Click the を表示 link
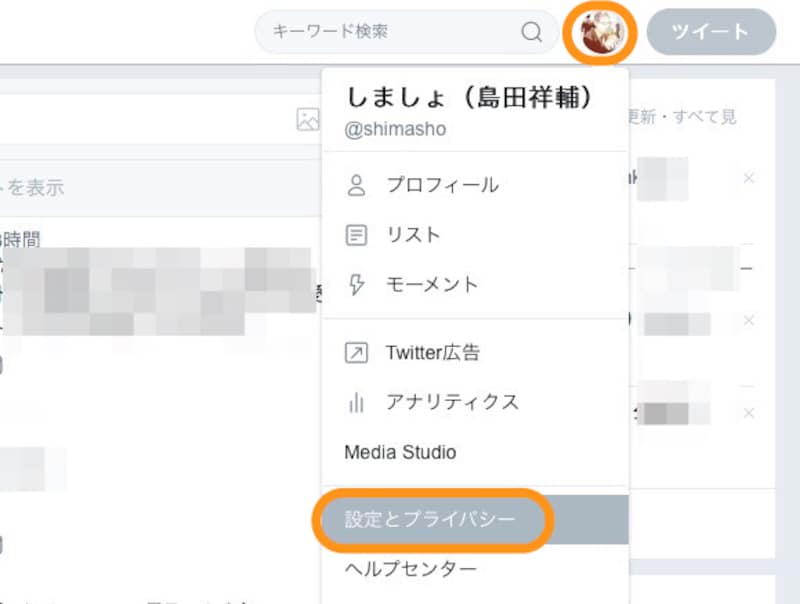This screenshot has height=604, width=800. coord(33,187)
